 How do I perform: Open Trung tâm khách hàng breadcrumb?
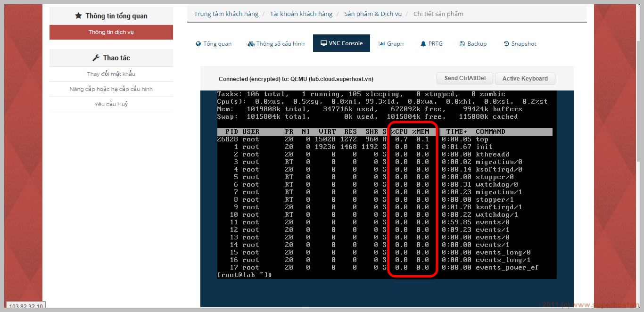coord(226,14)
